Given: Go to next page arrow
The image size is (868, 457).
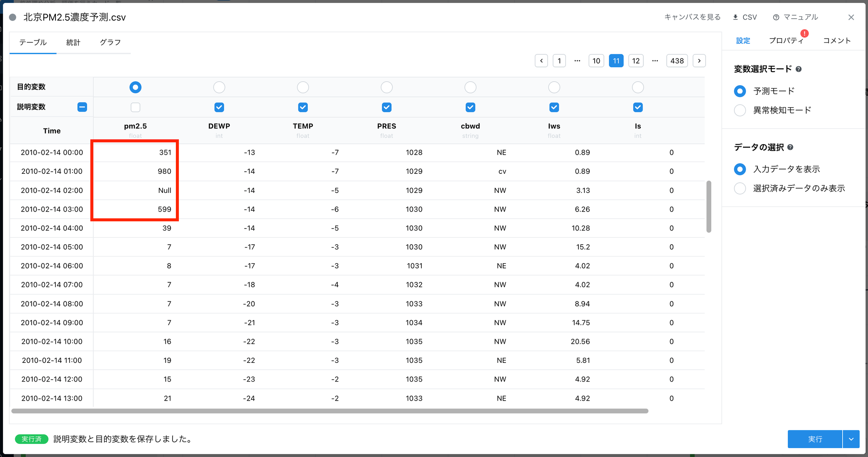Looking at the screenshot, I should (x=699, y=61).
